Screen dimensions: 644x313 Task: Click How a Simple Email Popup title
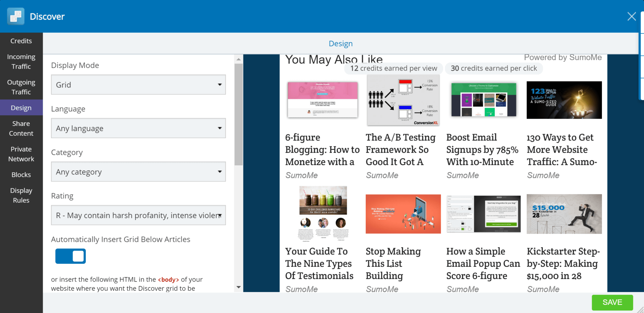click(x=483, y=264)
